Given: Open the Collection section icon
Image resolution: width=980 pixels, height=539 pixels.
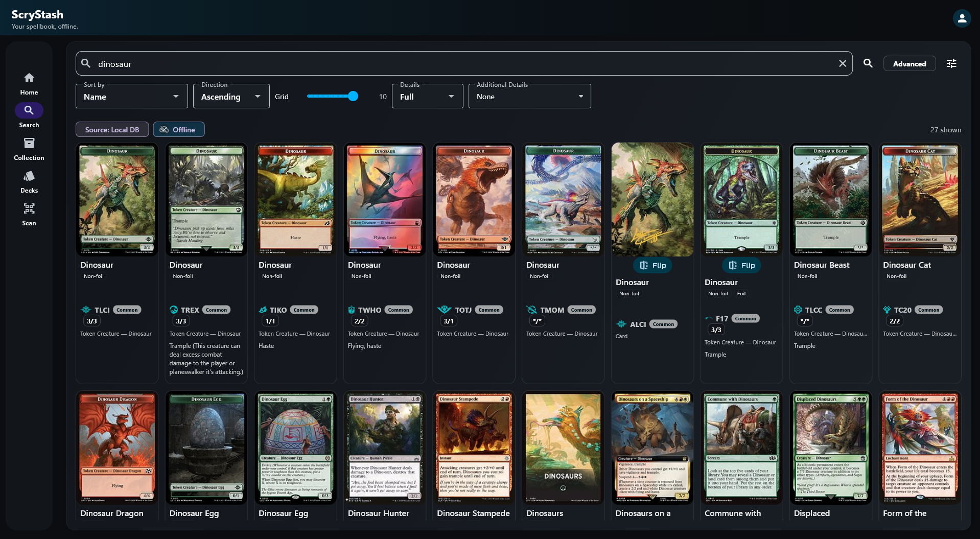Looking at the screenshot, I should click(x=29, y=143).
